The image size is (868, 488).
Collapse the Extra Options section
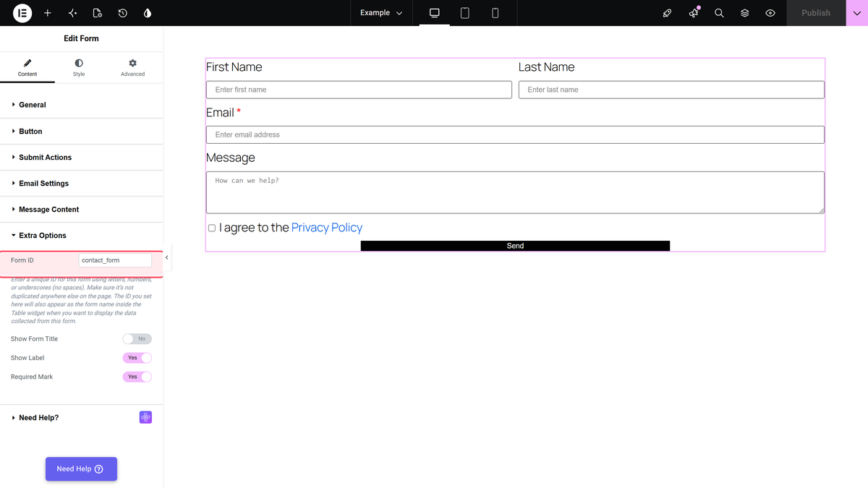pyautogui.click(x=81, y=236)
